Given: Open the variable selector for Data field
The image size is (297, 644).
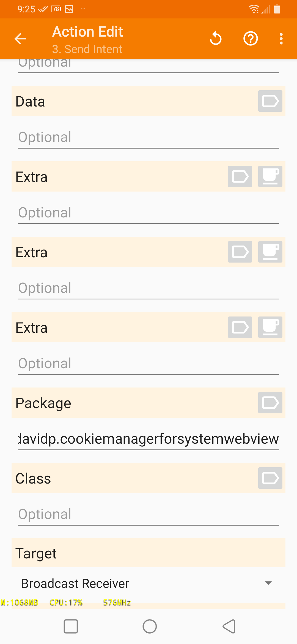Looking at the screenshot, I should 270,101.
